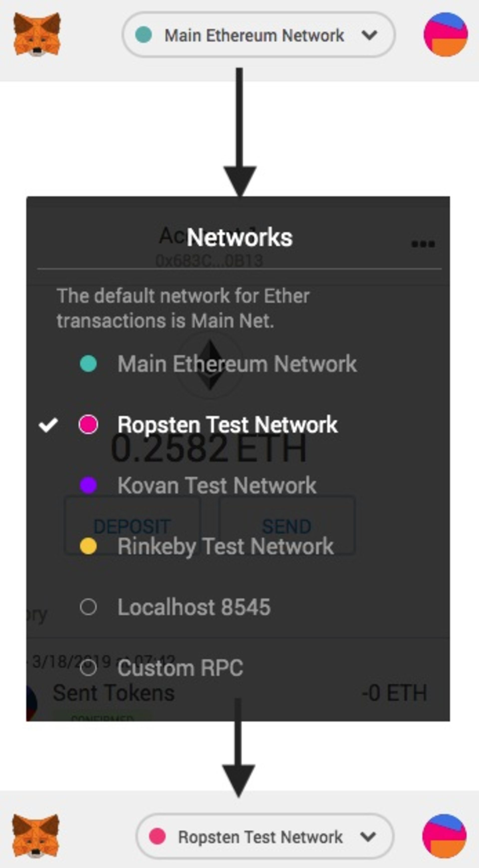Choose Kovan Test Network from the list
Image resolution: width=479 pixels, height=868 pixels.
(217, 486)
